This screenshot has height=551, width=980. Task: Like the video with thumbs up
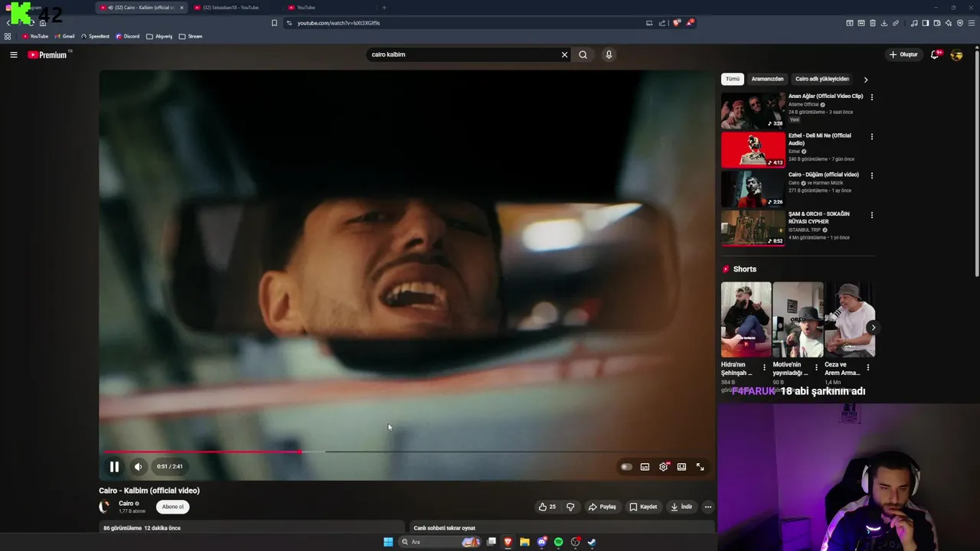[547, 507]
